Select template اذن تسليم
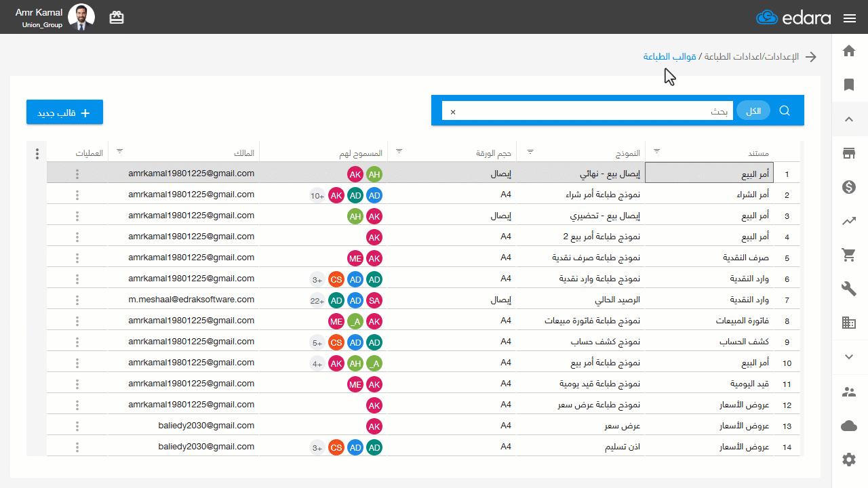868x488 pixels. pos(623,447)
